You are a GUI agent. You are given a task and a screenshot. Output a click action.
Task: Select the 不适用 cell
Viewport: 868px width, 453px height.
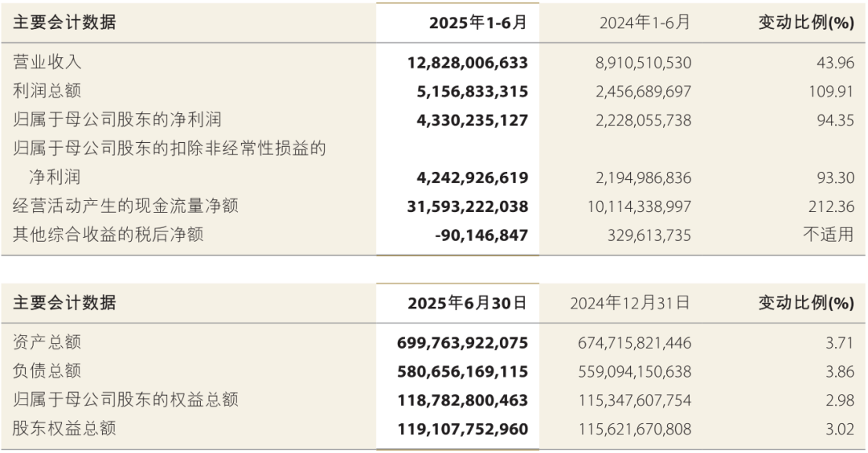(829, 235)
